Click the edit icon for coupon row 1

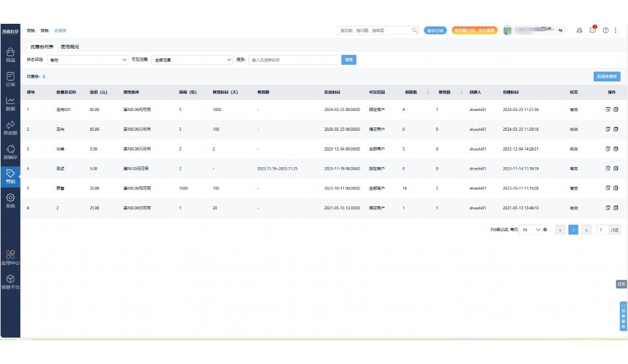[608, 109]
